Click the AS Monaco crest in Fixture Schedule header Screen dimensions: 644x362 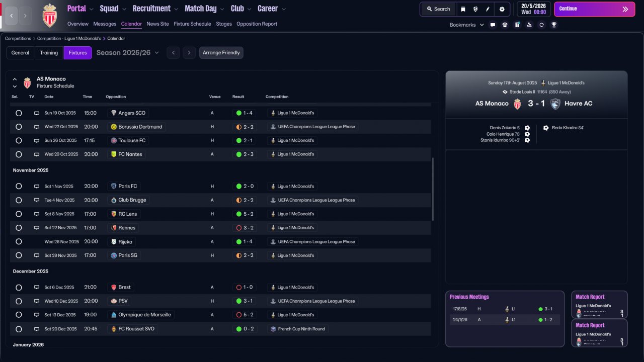click(x=27, y=82)
